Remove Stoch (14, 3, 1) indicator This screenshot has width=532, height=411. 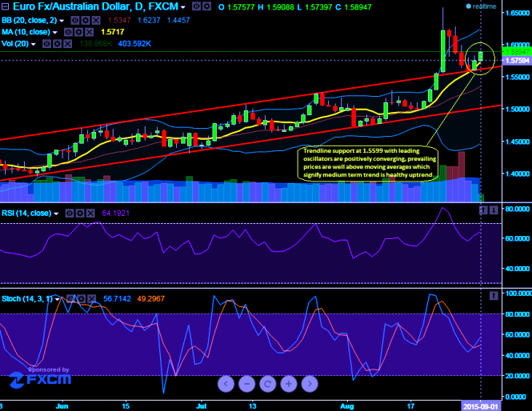click(x=92, y=298)
